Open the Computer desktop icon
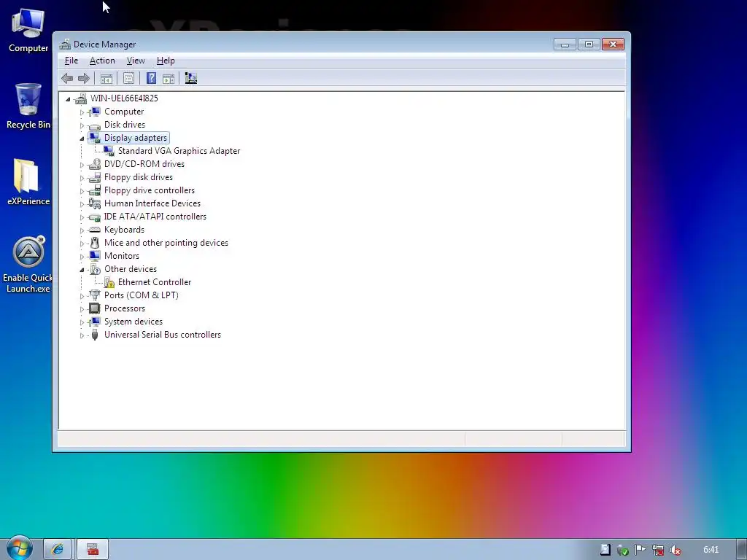The image size is (747, 560). point(28,30)
